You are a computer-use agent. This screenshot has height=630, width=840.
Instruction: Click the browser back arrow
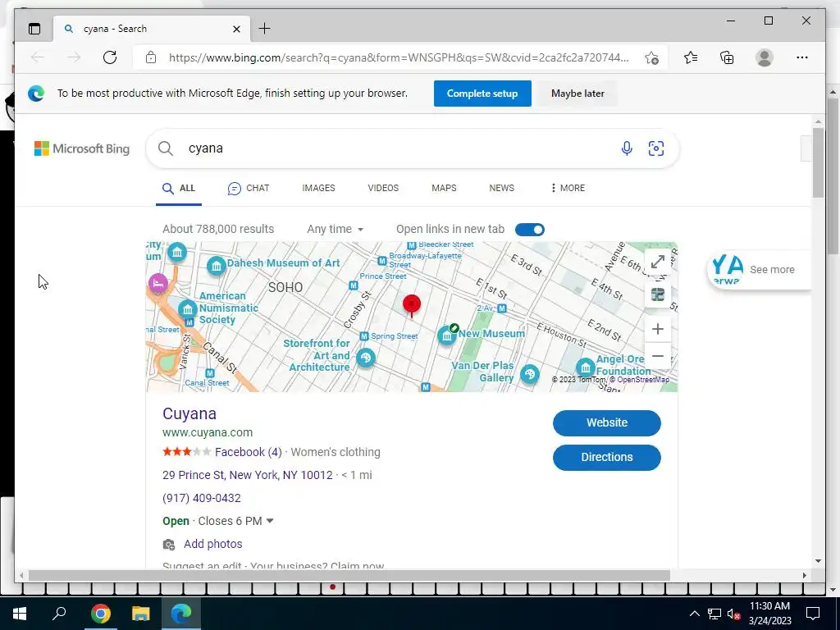38,57
